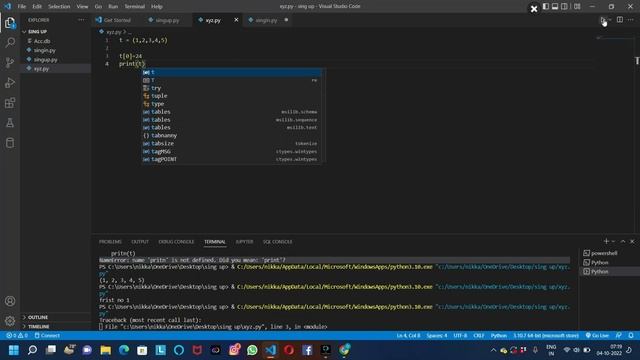
Task: Open the Terminal menu
Action: 134,7
